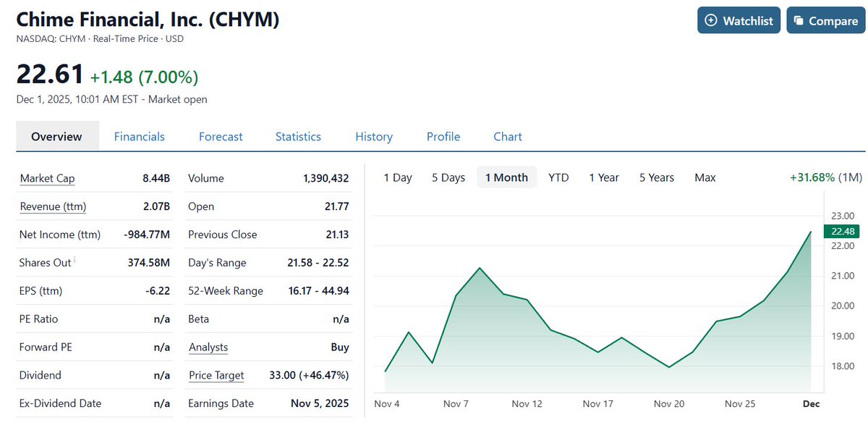
Task: Click the Price Target link
Action: 216,375
